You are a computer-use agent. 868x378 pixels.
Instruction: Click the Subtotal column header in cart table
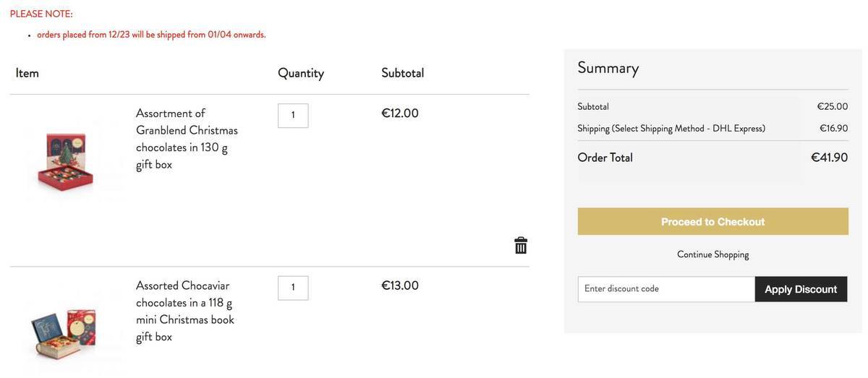point(403,73)
